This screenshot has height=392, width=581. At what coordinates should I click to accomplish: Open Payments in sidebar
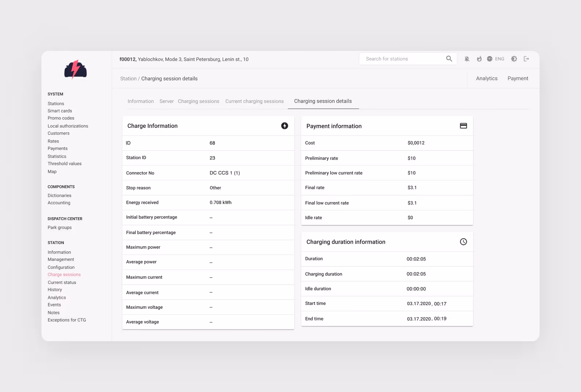point(58,148)
